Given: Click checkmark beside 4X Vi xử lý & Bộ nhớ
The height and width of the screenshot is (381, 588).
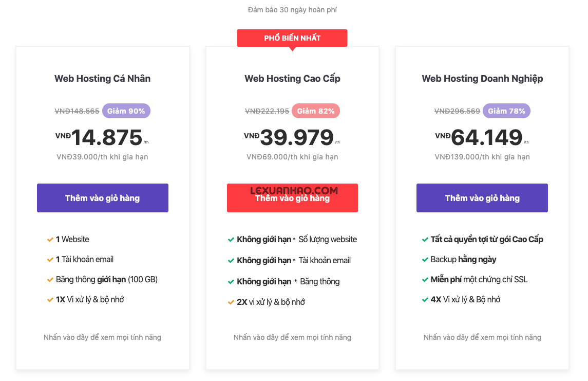Looking at the screenshot, I should click(425, 300).
